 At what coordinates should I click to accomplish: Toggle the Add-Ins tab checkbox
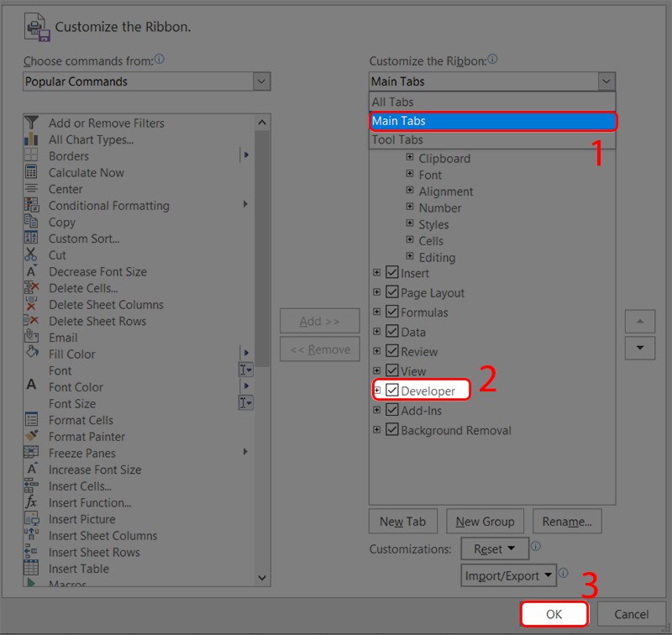coord(391,410)
